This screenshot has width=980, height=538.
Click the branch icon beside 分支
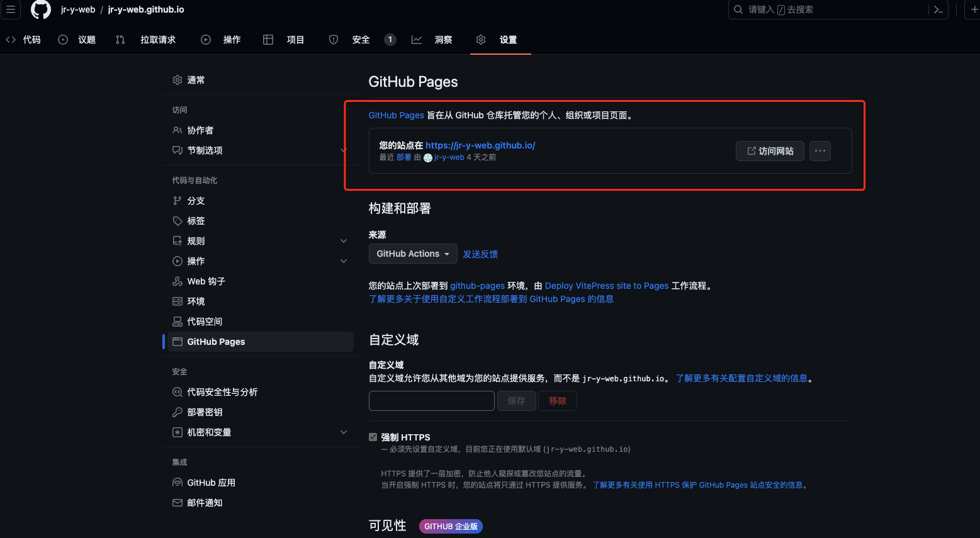[x=177, y=201]
